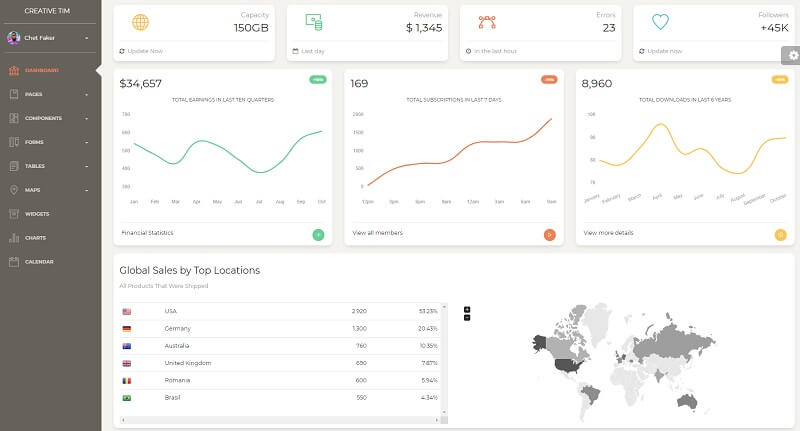Viewport: 800px width, 431px height.
Task: Open the Charts sidebar item
Action: click(35, 238)
